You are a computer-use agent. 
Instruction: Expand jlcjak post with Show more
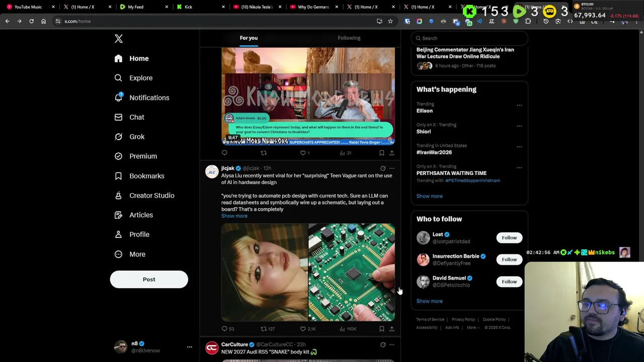point(234,216)
